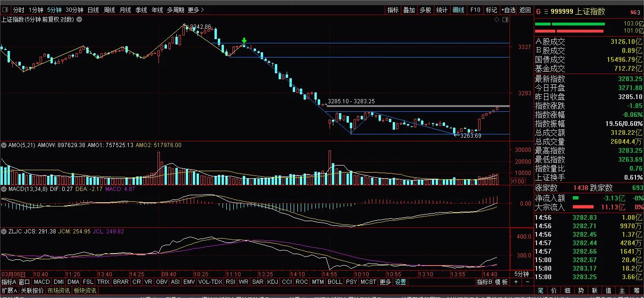The image size is (644, 298).
Task: Select the KDJ indicator tab
Action: (272, 282)
